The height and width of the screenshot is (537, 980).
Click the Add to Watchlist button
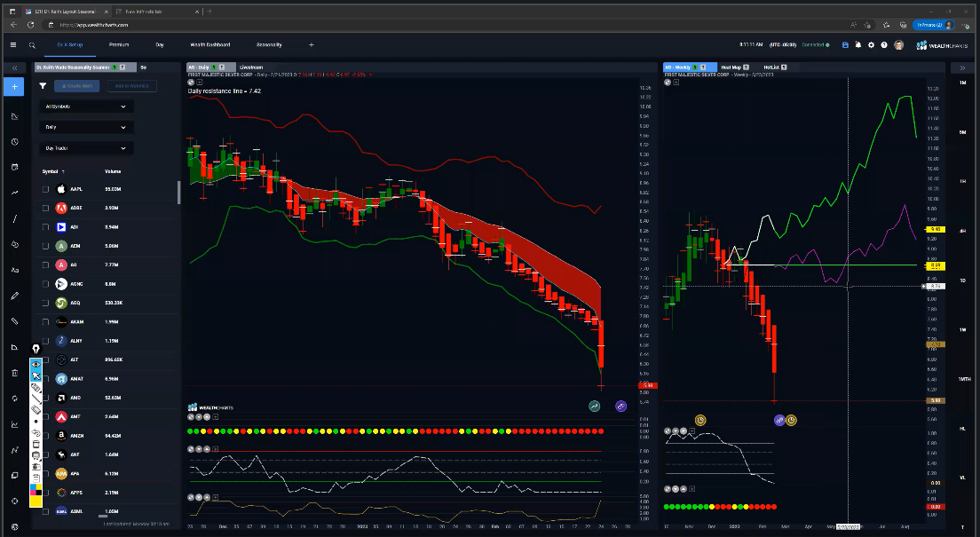coord(132,85)
